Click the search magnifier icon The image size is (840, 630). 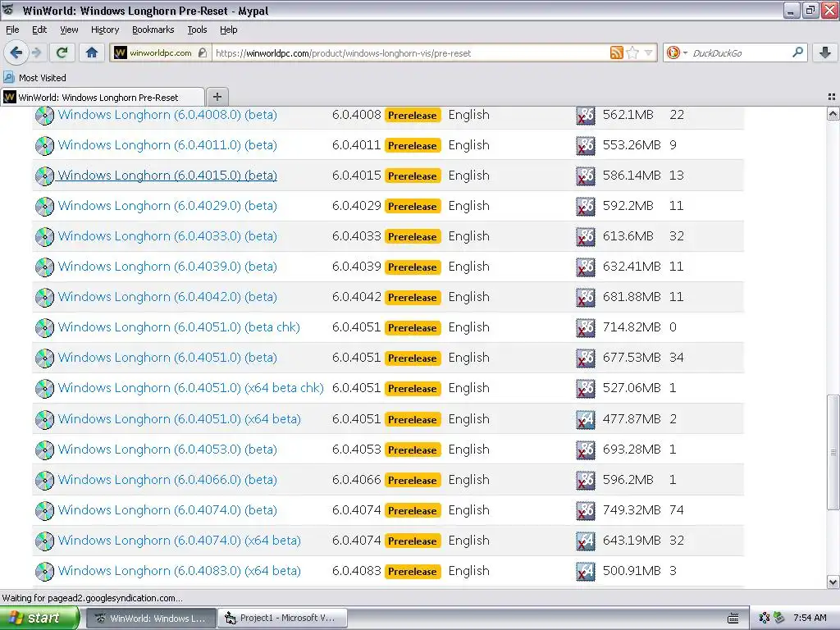click(x=797, y=52)
